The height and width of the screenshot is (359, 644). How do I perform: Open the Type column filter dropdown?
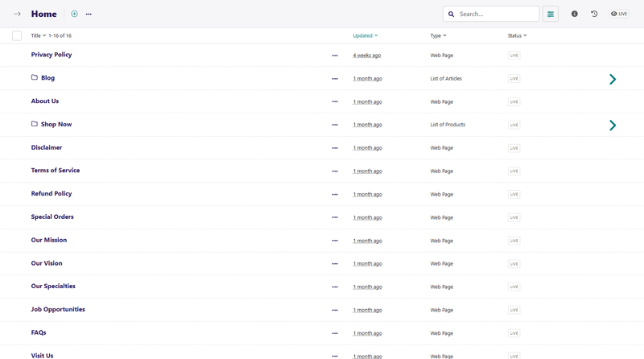point(438,35)
